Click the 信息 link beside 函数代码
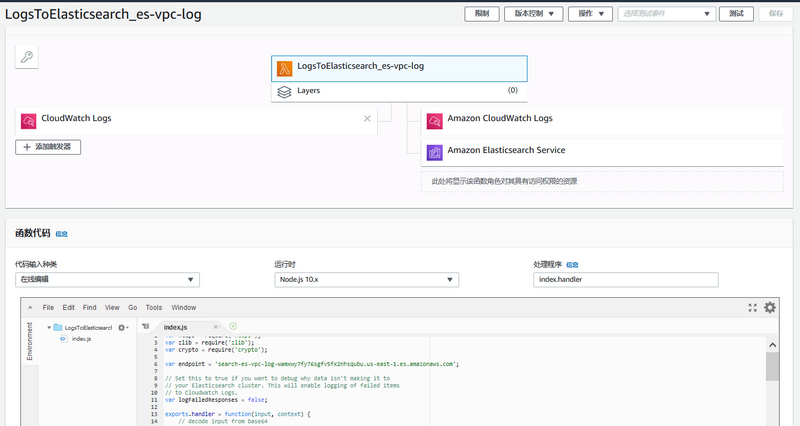Viewport: 800px width, 426px height. [x=61, y=234]
